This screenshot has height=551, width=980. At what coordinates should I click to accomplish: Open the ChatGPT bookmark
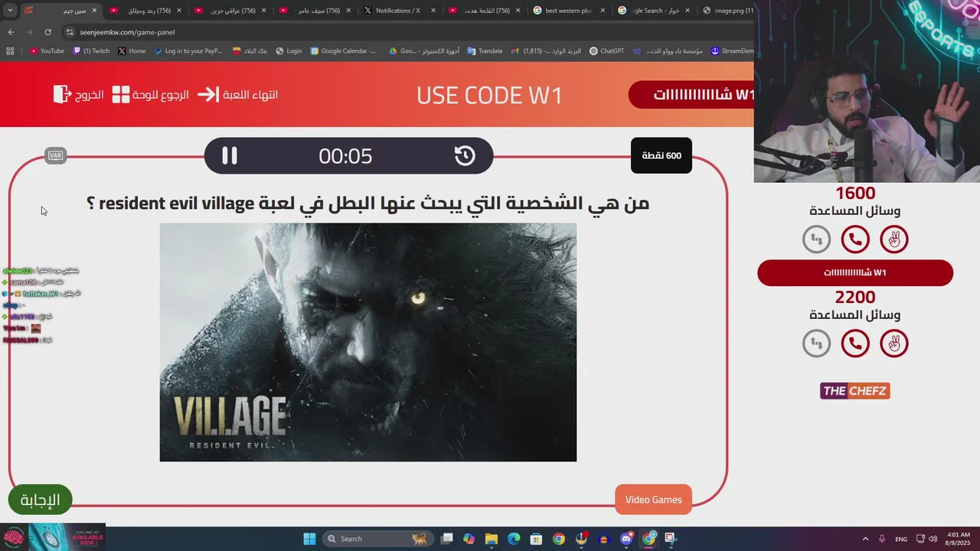point(606,51)
